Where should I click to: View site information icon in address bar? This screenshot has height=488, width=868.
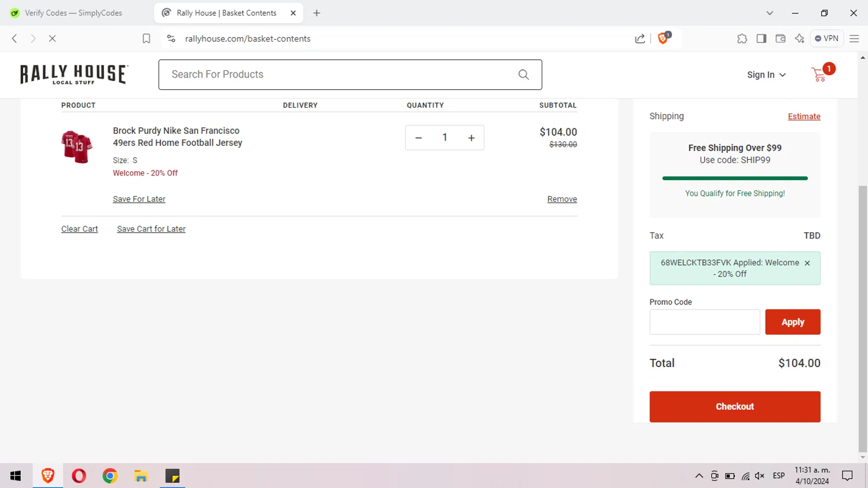[171, 38]
